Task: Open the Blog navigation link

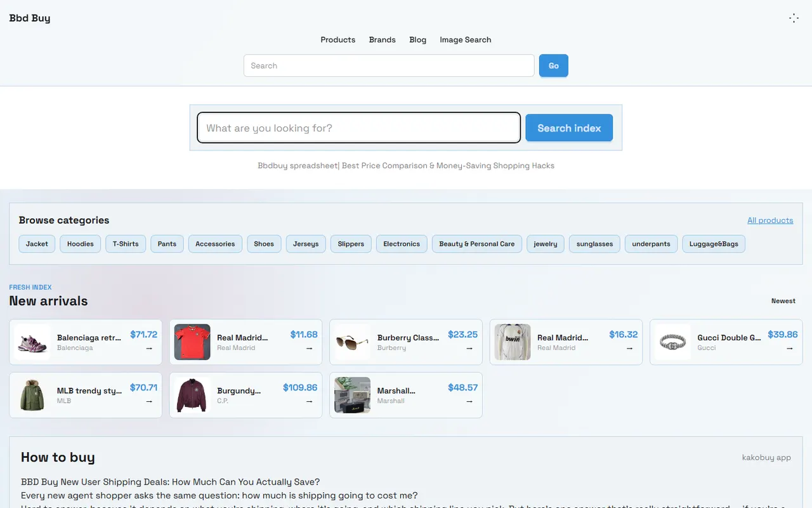Action: tap(417, 39)
